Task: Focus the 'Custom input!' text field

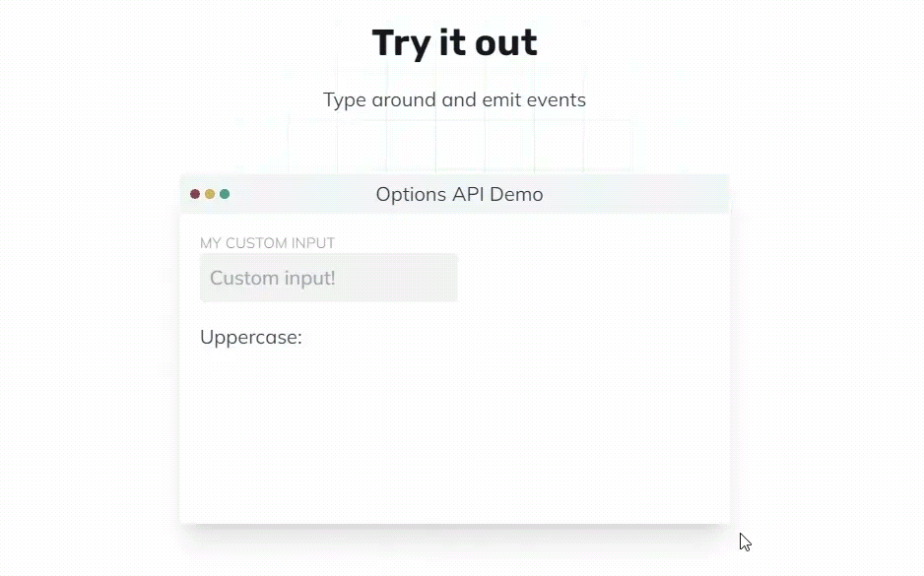Action: point(328,278)
